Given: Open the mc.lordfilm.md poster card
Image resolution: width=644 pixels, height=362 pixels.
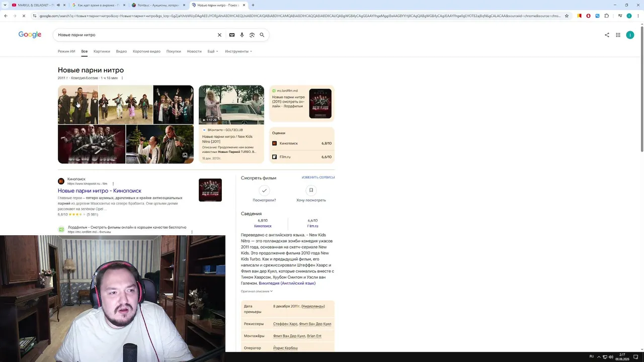Looking at the screenshot, I should [x=302, y=104].
